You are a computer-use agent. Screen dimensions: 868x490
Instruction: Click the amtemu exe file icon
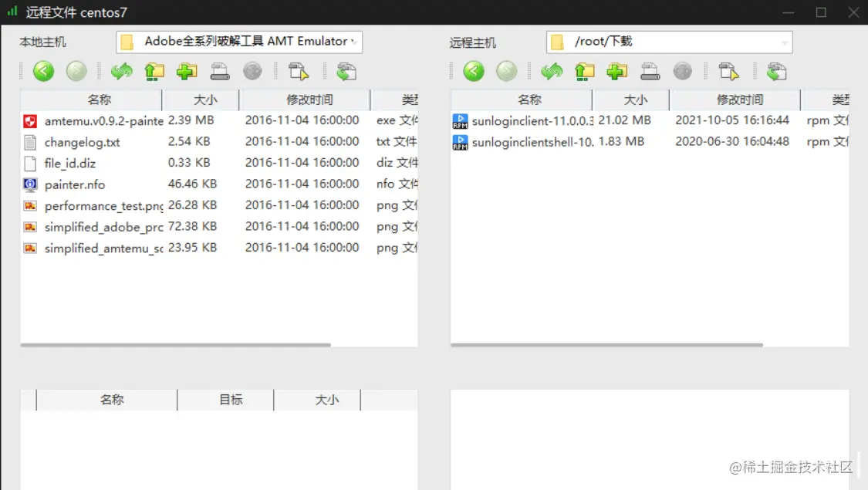(x=30, y=120)
